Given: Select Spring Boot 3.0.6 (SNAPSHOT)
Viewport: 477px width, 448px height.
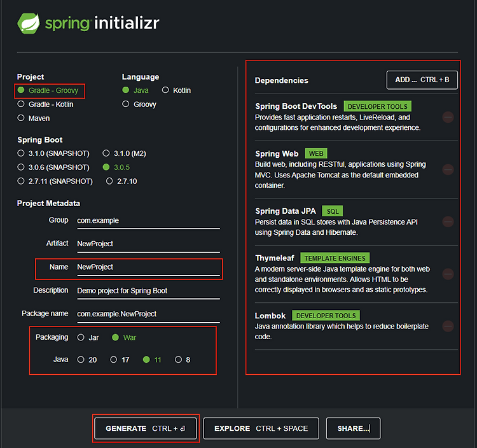Looking at the screenshot, I should tap(53, 167).
